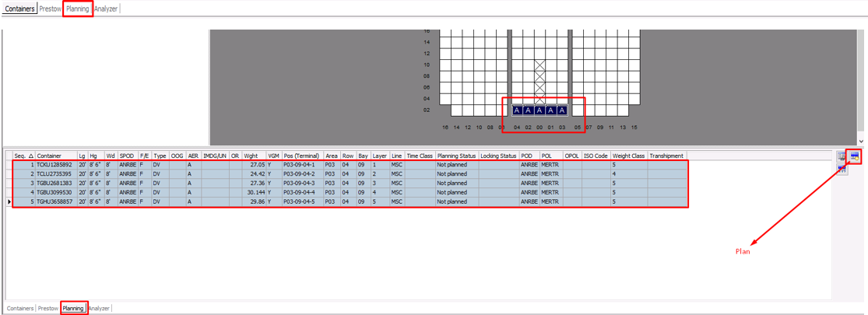This screenshot has width=868, height=315.
Task: Open the Planning tab in the upper tab bar
Action: coord(78,9)
